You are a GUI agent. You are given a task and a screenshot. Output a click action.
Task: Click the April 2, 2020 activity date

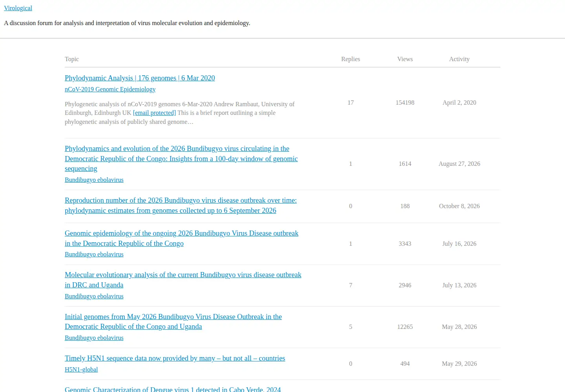[459, 103]
